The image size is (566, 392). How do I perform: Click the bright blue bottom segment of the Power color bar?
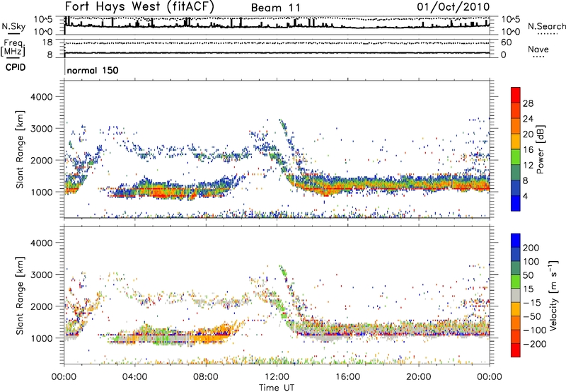(x=516, y=203)
